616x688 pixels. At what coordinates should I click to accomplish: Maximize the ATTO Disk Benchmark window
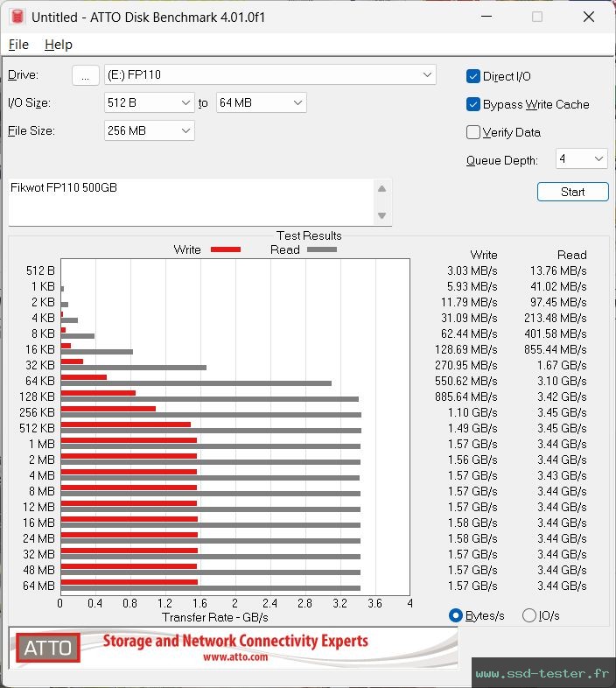click(537, 17)
